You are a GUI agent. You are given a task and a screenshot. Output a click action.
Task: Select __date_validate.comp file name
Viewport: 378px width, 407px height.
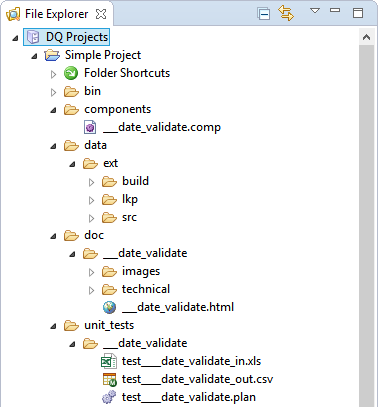(162, 127)
